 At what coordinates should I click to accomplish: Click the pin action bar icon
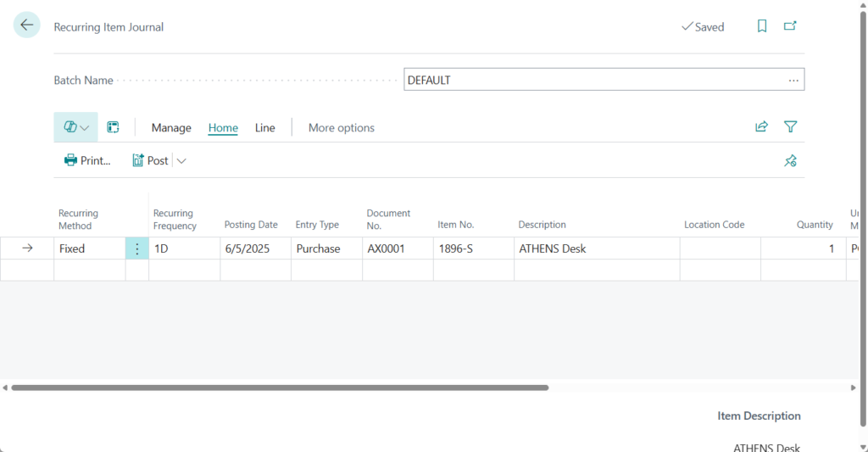[x=790, y=160]
